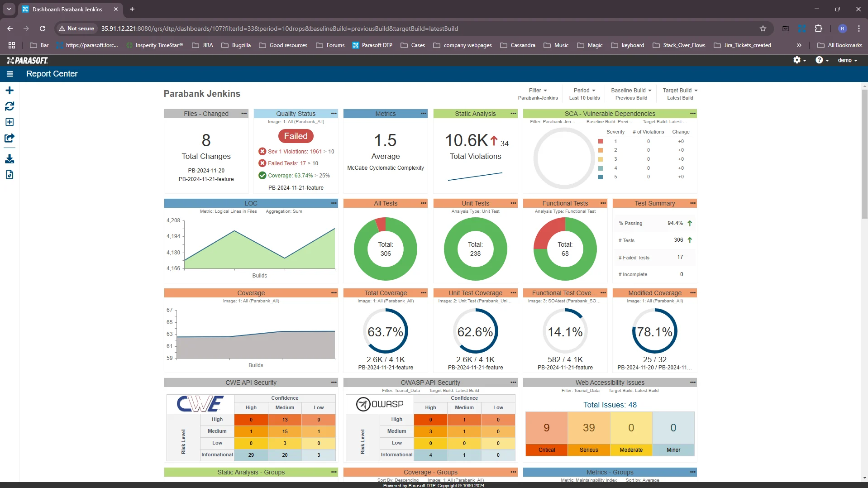Open Unit Tests widget options menu
This screenshot has height=488, width=868.
pyautogui.click(x=513, y=203)
